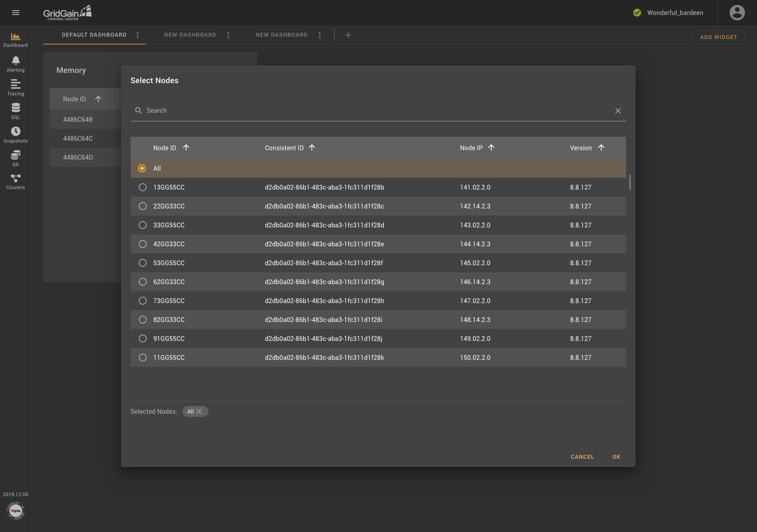Click Node IP 146.14.2.3
Screen dimensions: 757x532
(475, 282)
